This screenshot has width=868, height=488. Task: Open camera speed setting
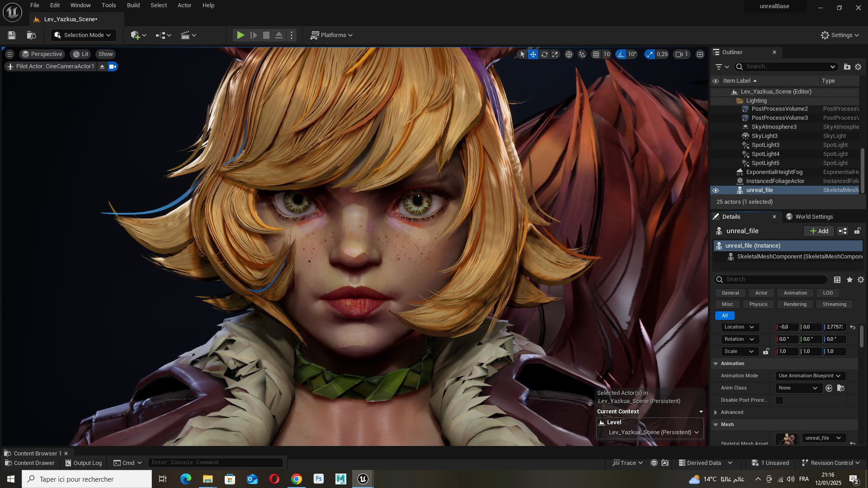coord(682,54)
